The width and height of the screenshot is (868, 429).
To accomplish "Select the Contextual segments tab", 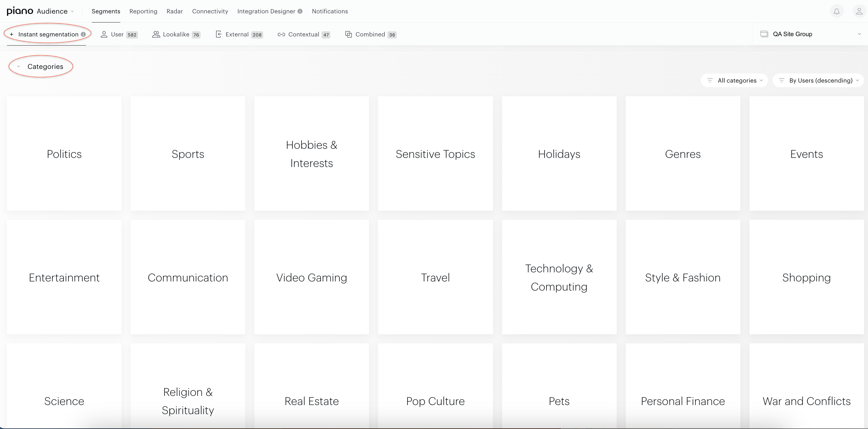I will point(304,34).
